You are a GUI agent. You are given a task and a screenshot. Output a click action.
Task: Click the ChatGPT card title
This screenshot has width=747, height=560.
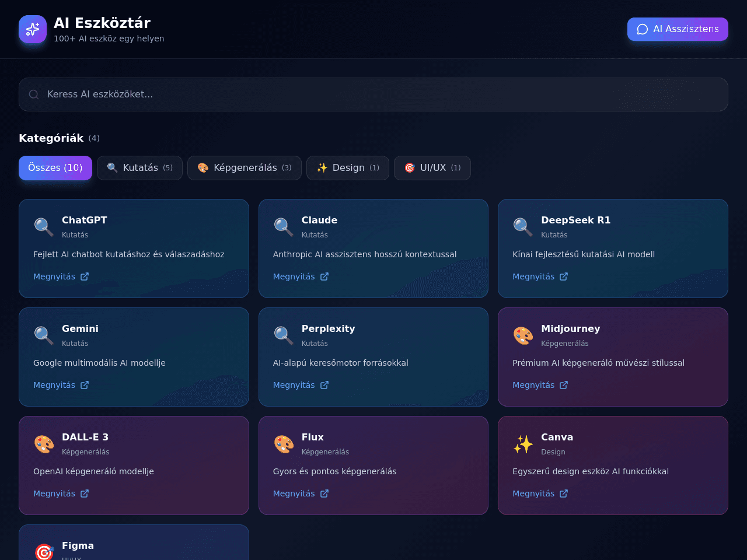pyautogui.click(x=85, y=220)
